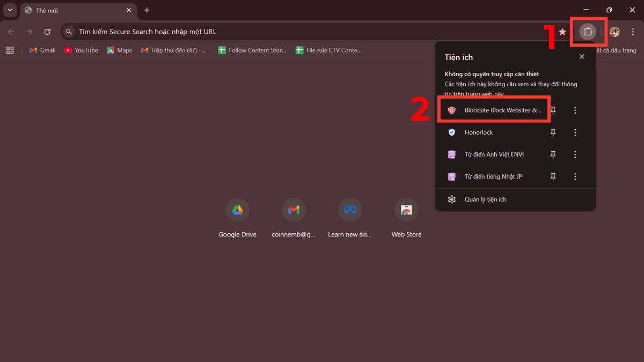Open the Extensions puzzle-piece menu in the toolbar
Screen dimensions: 644x362
[x=588, y=32]
